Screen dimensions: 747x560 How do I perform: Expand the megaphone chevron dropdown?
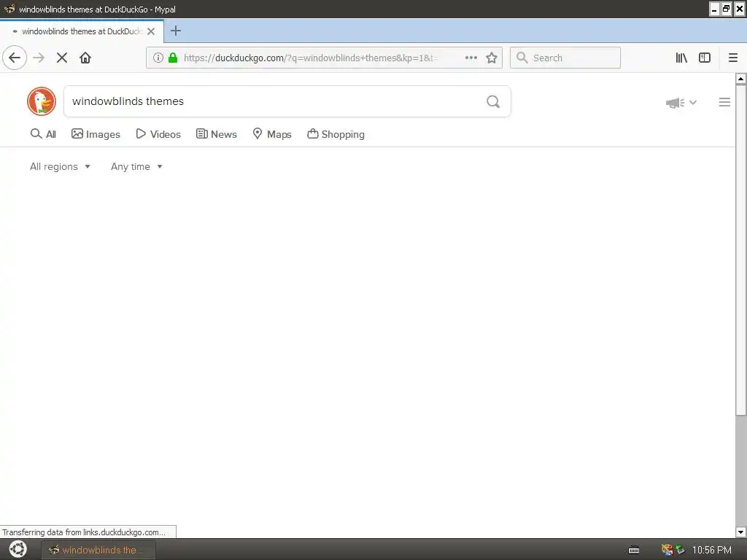click(x=693, y=102)
